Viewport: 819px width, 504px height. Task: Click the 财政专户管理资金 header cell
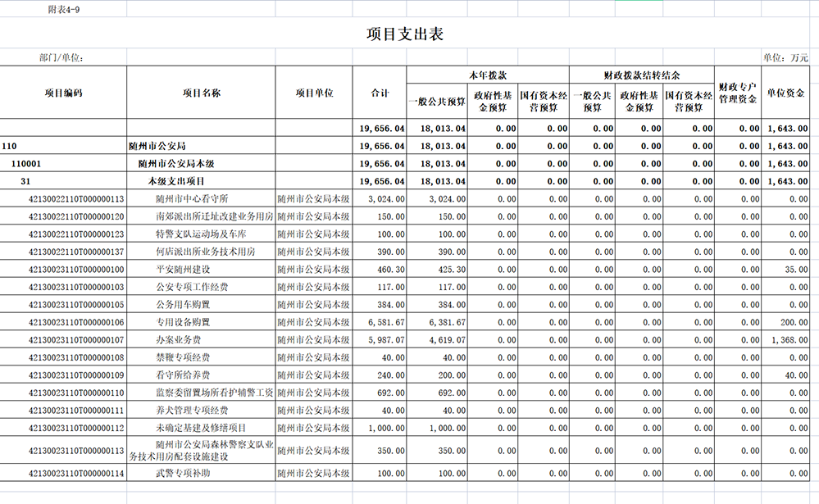(x=738, y=93)
